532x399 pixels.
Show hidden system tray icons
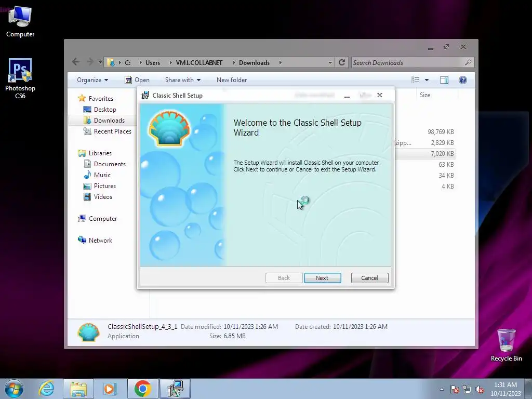click(442, 389)
